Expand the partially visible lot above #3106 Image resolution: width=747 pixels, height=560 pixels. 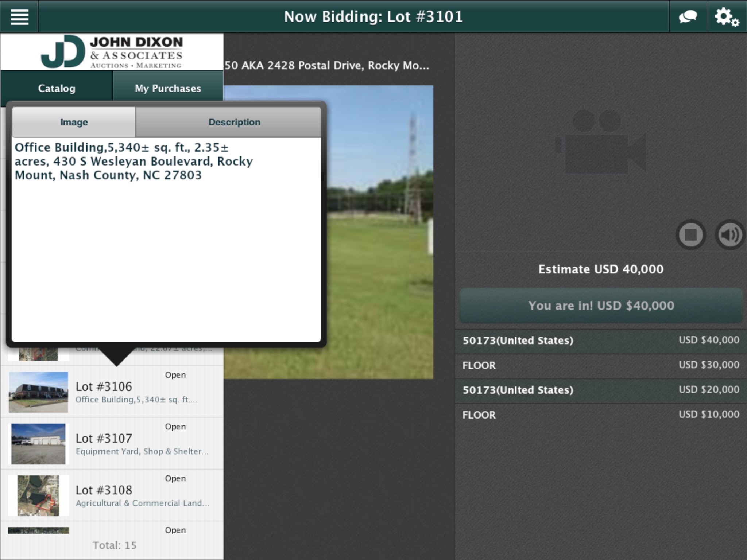tap(112, 350)
